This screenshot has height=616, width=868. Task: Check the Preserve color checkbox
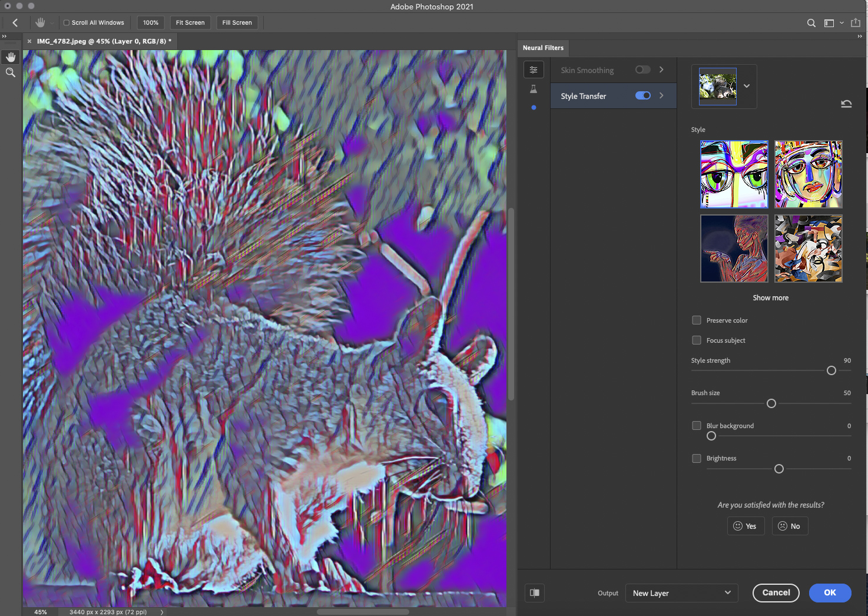[697, 320]
